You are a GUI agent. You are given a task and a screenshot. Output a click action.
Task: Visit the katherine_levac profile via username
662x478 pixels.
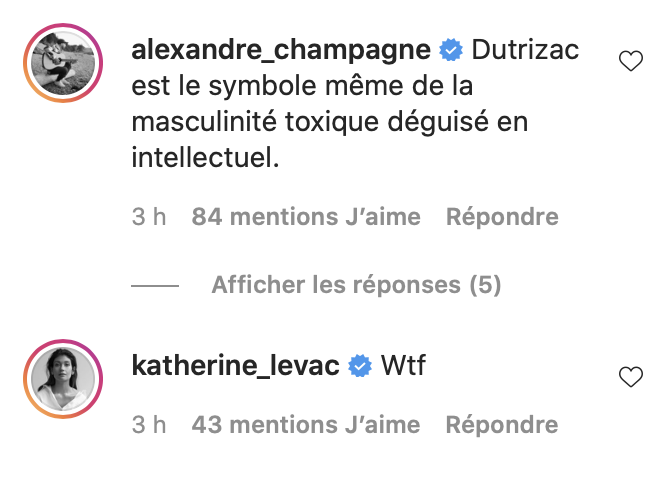[x=235, y=366]
